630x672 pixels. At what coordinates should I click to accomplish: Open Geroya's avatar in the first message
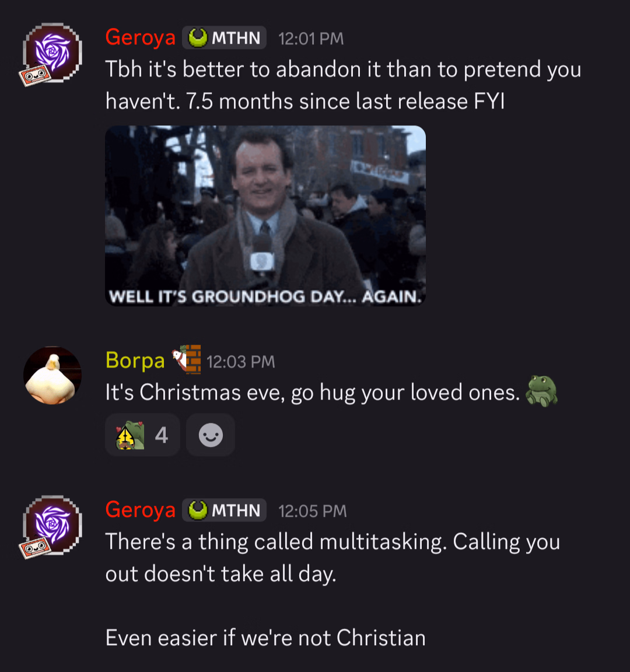click(52, 52)
